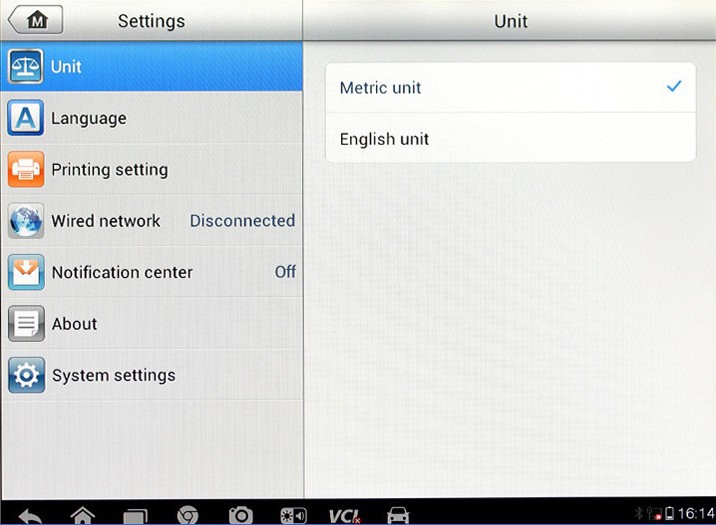
Task: Open the About menu item
Action: [75, 324]
